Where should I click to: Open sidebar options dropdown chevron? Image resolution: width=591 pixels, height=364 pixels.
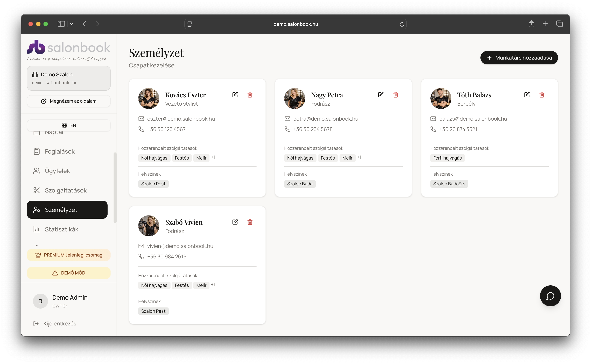(72, 24)
